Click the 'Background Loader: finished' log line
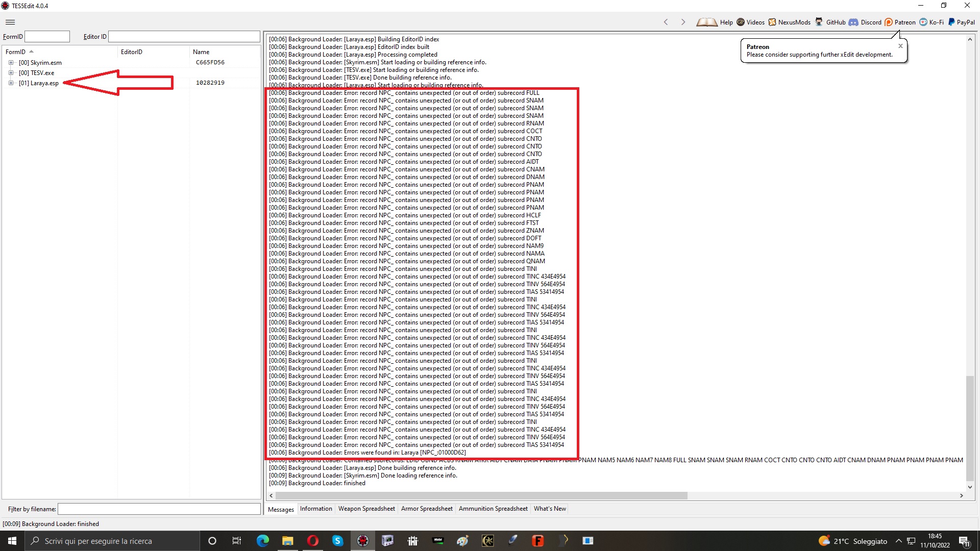The width and height of the screenshot is (980, 551). pyautogui.click(x=317, y=483)
